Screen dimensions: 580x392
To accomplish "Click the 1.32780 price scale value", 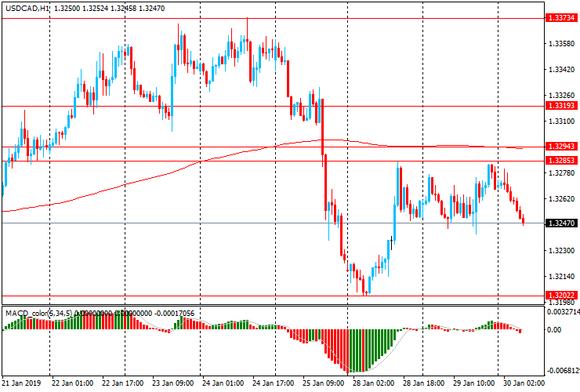I will (561, 172).
